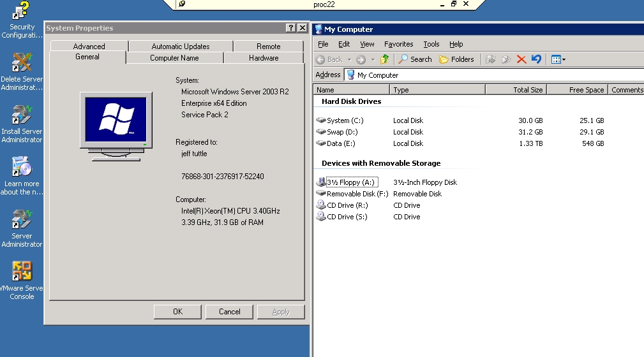Sort by the Name column header

(x=351, y=90)
